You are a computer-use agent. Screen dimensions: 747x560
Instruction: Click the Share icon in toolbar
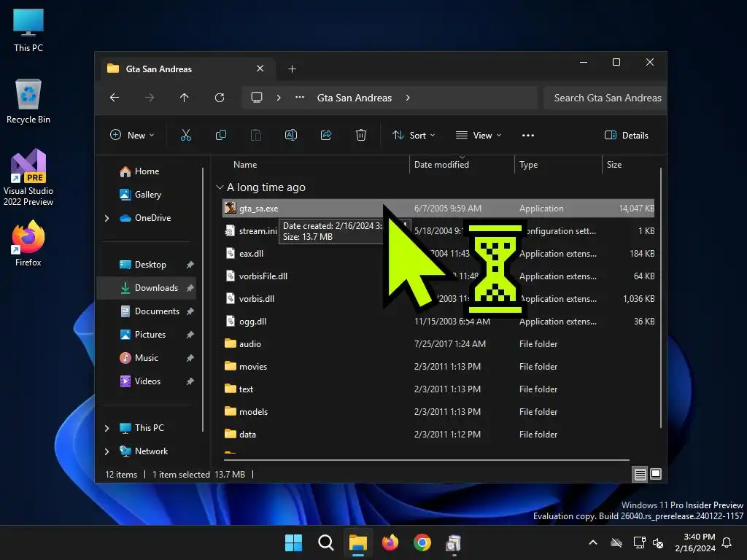point(326,135)
